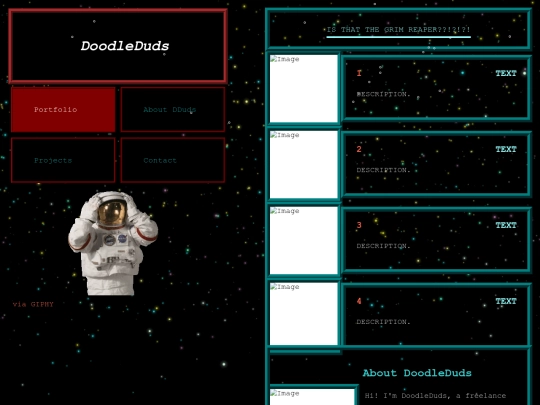Click the About DoodleDuds heading
Image resolution: width=540 pixels, height=405 pixels.
417,373
